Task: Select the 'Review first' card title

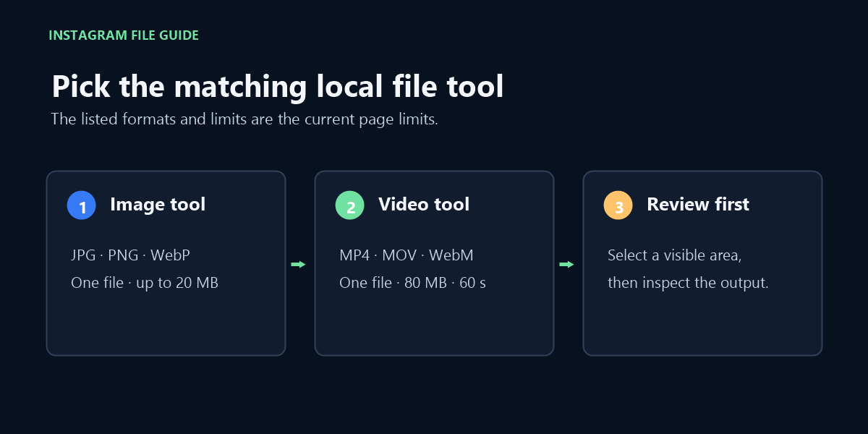Action: coord(698,205)
